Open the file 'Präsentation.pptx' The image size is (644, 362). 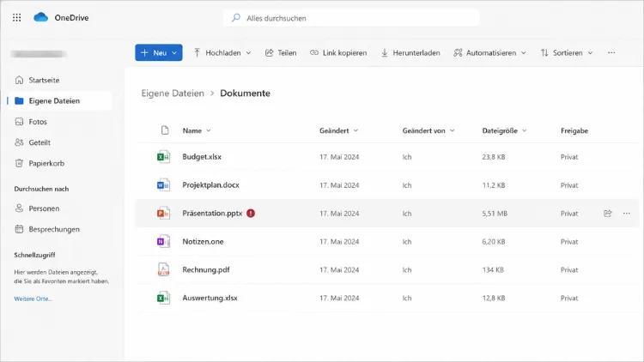click(x=212, y=214)
